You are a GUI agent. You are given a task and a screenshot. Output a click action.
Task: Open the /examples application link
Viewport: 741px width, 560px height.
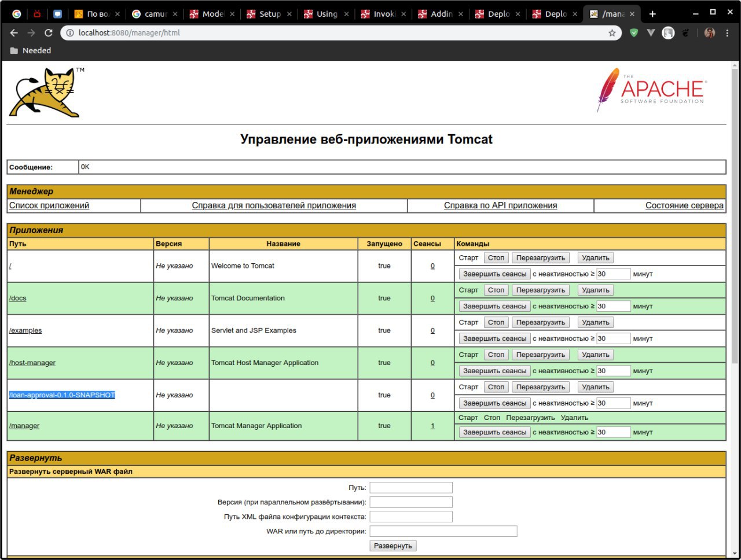click(x=25, y=331)
